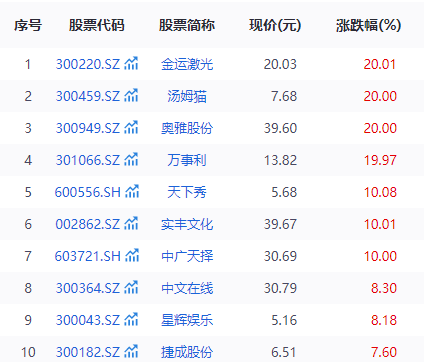Open chart icon beside 301066.SZ
This screenshot has height=362, width=424.
131,159
